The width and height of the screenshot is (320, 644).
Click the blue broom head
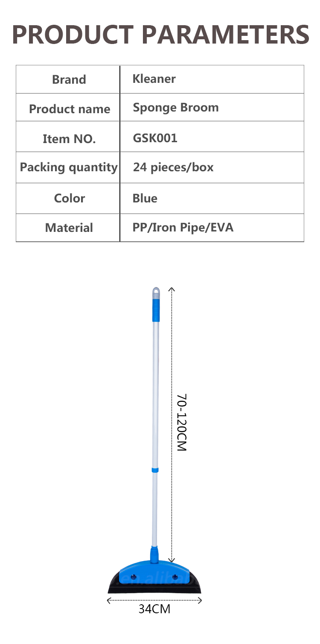coord(154,570)
